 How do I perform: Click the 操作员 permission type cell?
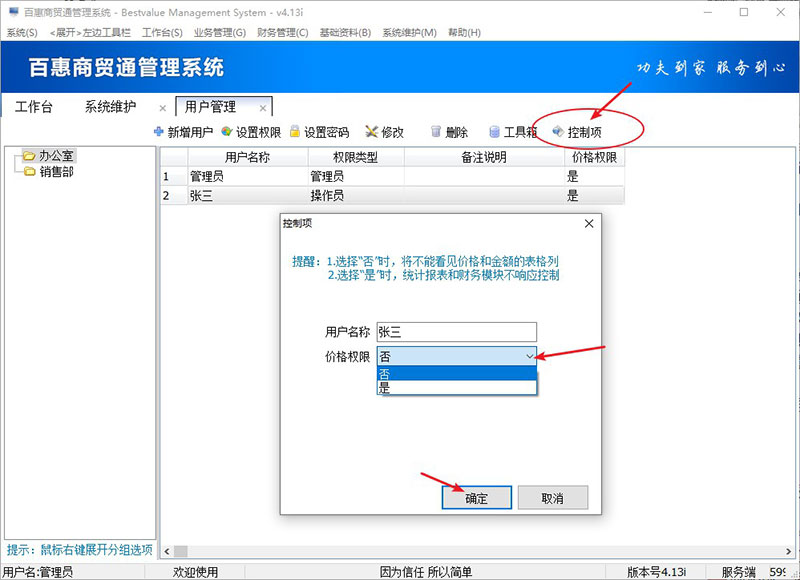356,195
